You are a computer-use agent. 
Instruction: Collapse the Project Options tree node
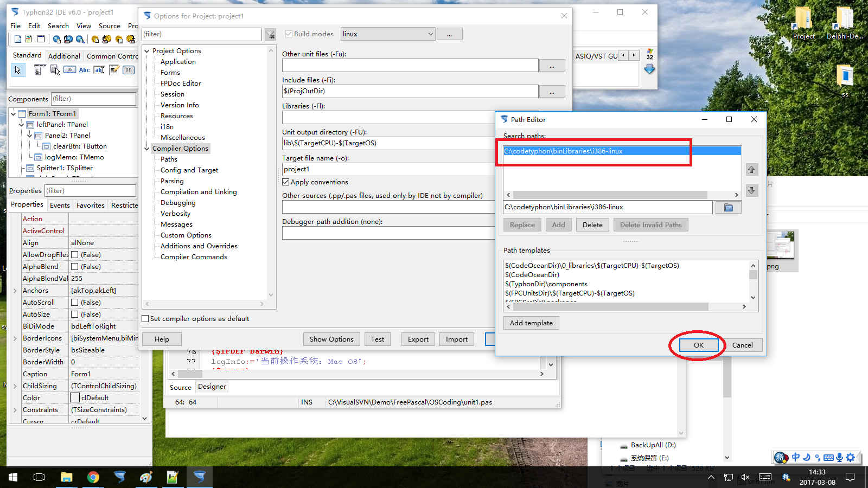click(147, 51)
